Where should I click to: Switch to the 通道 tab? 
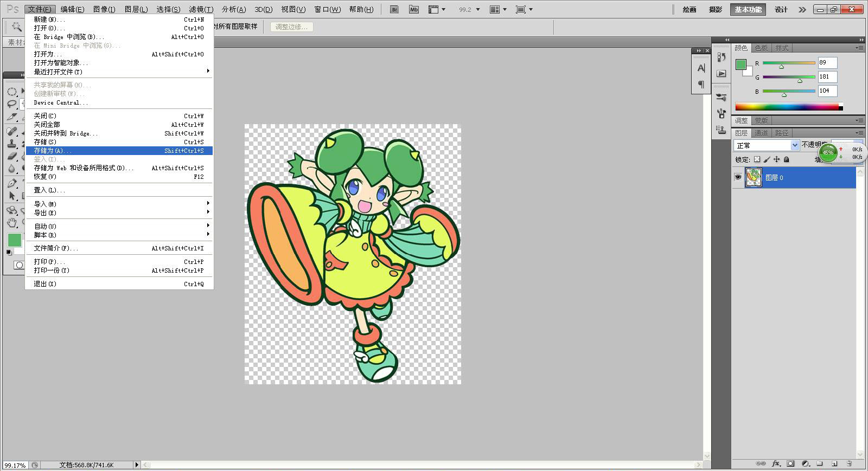(761, 133)
